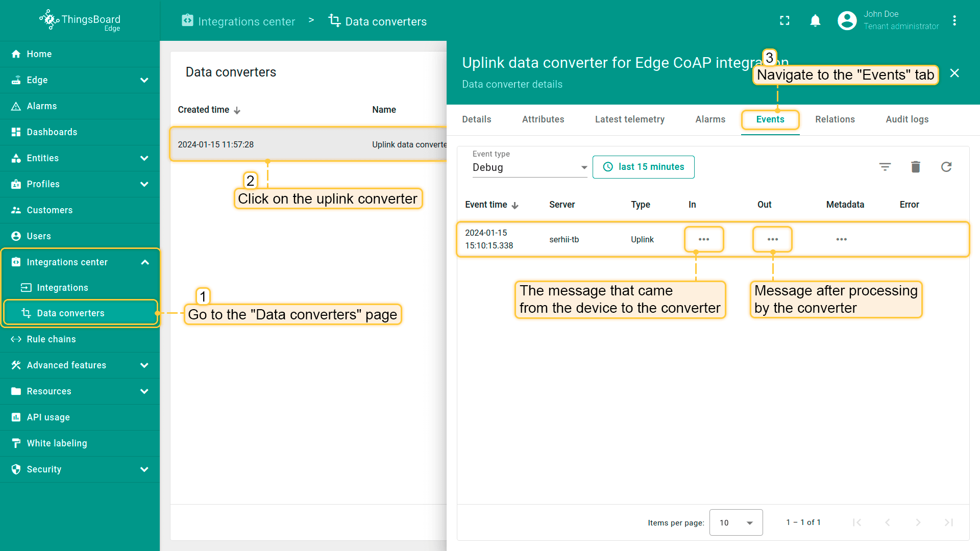Sort by Created time column
The image size is (980, 551).
209,110
